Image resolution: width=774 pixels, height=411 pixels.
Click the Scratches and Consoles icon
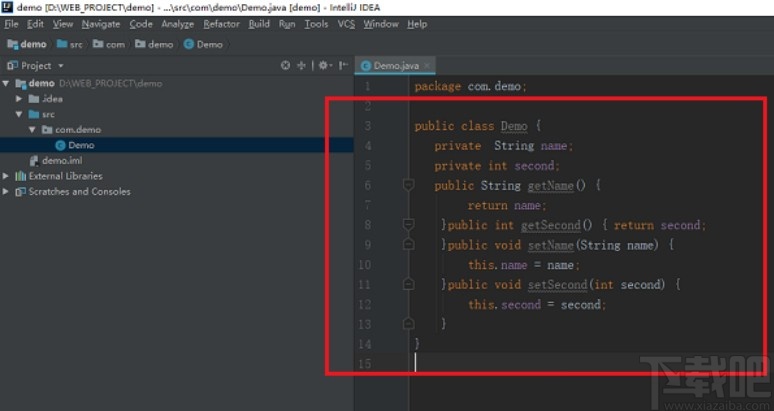21,191
